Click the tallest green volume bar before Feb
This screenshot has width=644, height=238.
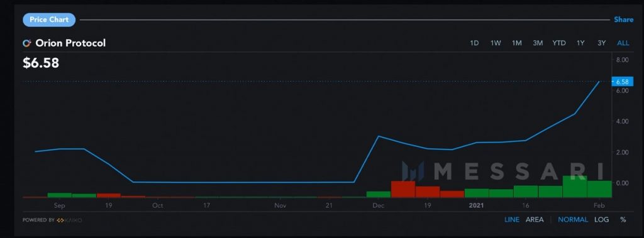(x=575, y=187)
